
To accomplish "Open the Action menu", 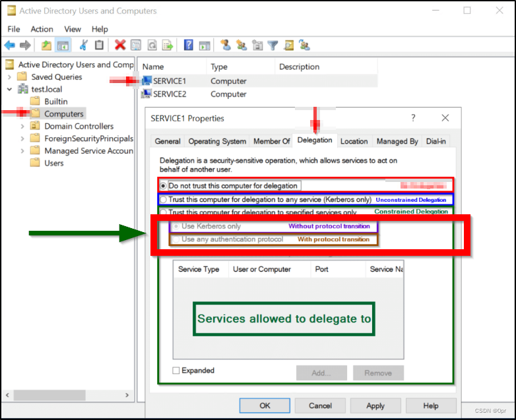I will tap(42, 29).
